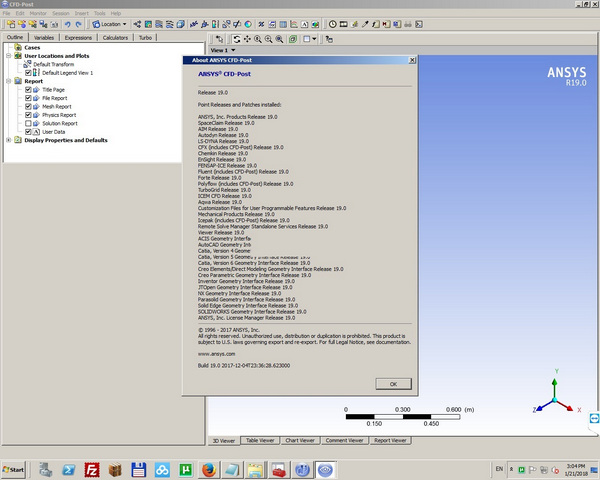Uncheck the Title Page report checkbox
The width and height of the screenshot is (600, 480).
tap(29, 90)
